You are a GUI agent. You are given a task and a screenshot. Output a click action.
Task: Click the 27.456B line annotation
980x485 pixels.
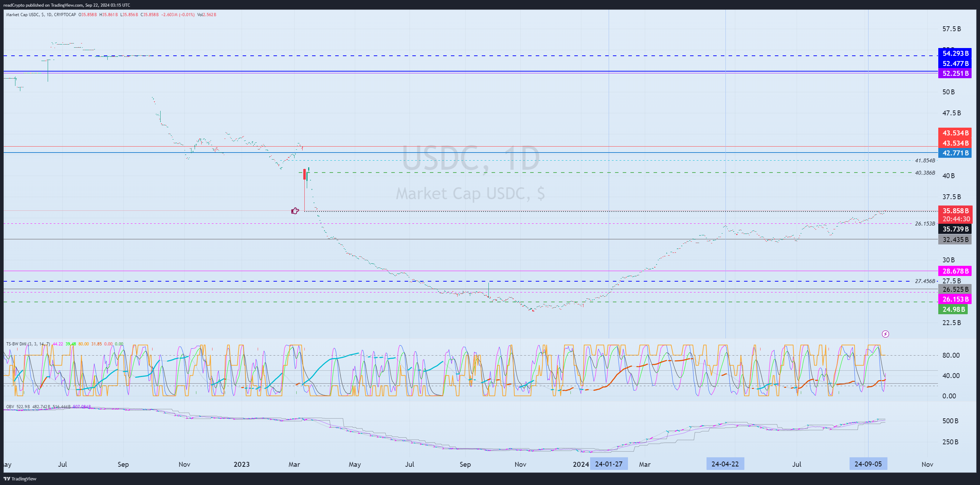[x=925, y=281]
